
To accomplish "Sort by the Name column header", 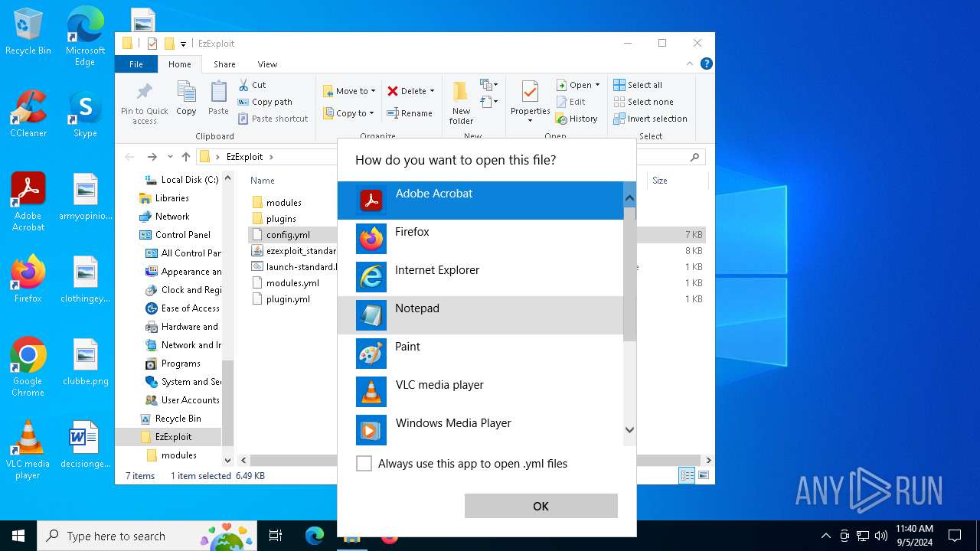I will [263, 181].
